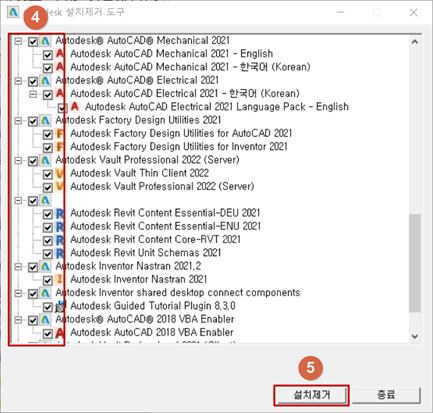
Task: Click the Autodesk icon of Vault Professional 2022 group
Action: pos(46,161)
